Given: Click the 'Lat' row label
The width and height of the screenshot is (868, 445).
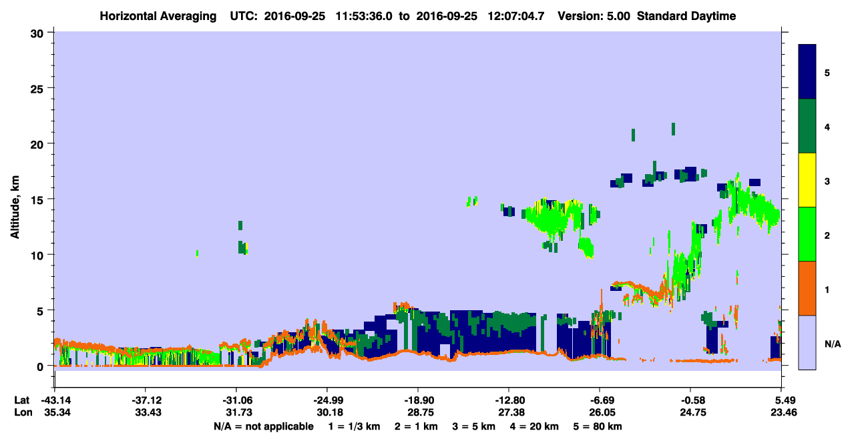Looking at the screenshot, I should [x=22, y=400].
